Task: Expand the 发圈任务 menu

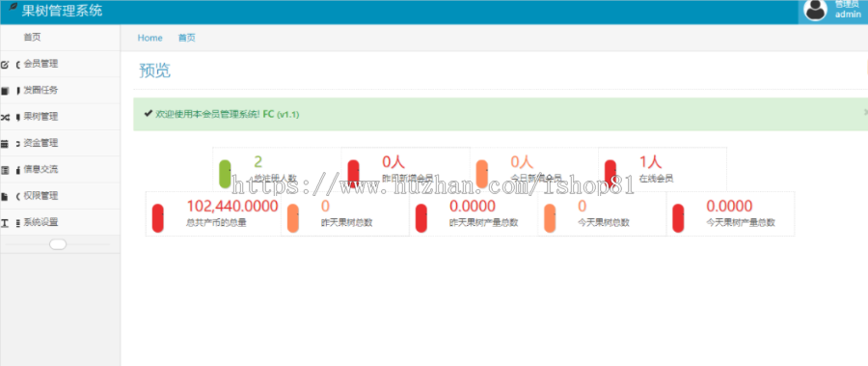Action: [x=60, y=91]
